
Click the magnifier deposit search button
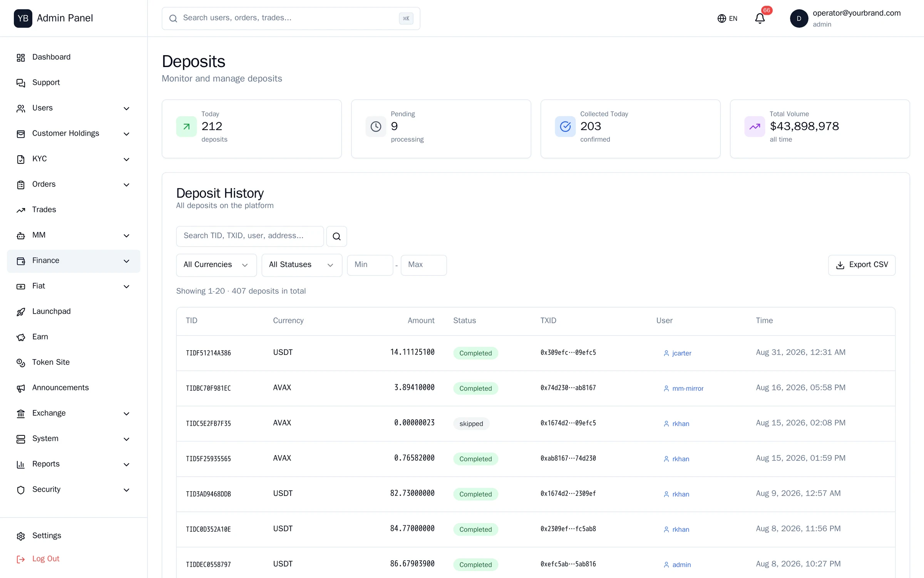(x=336, y=236)
